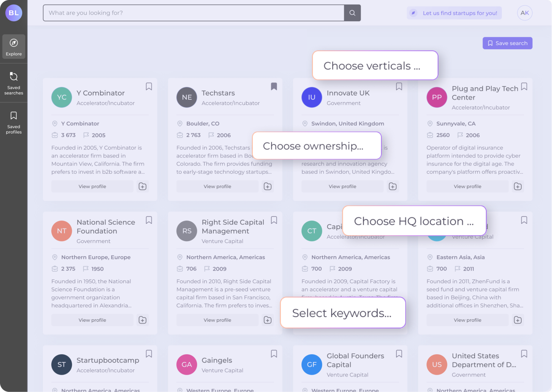Open the Plug and Play Tech Center title

tap(485, 93)
